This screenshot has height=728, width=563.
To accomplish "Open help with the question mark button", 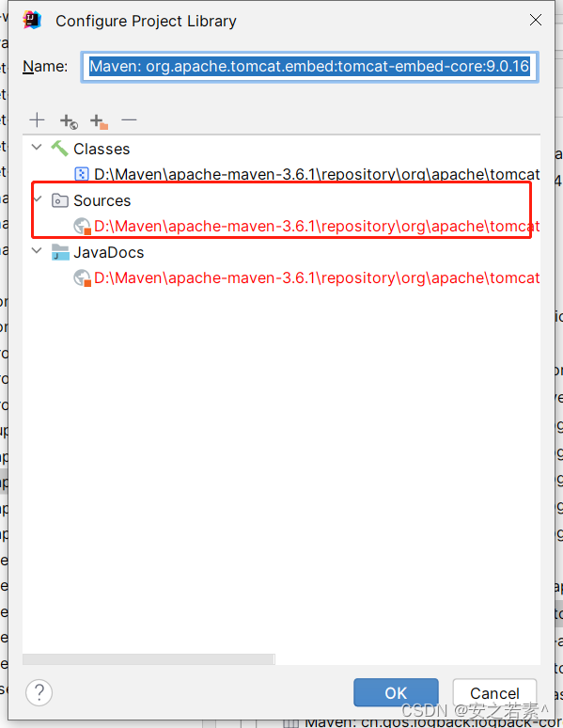I will 39,692.
